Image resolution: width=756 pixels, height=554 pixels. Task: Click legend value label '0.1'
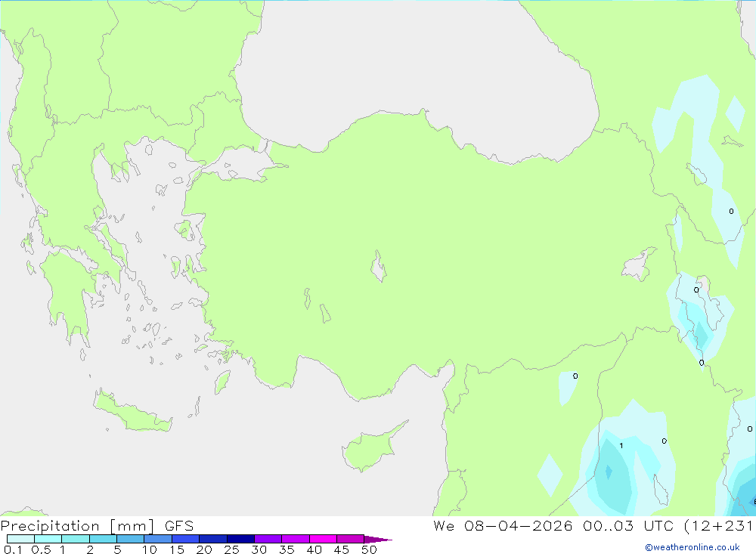tap(13, 549)
